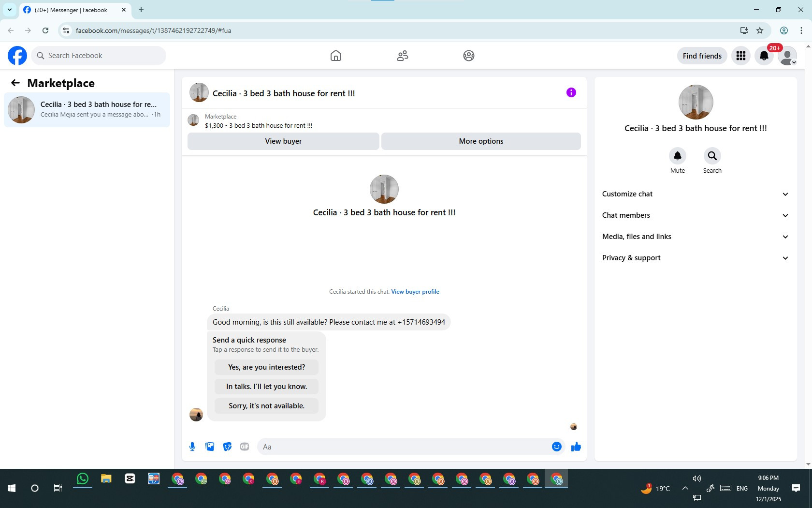Open the 19°C weather widget
The height and width of the screenshot is (508, 812).
tap(655, 488)
